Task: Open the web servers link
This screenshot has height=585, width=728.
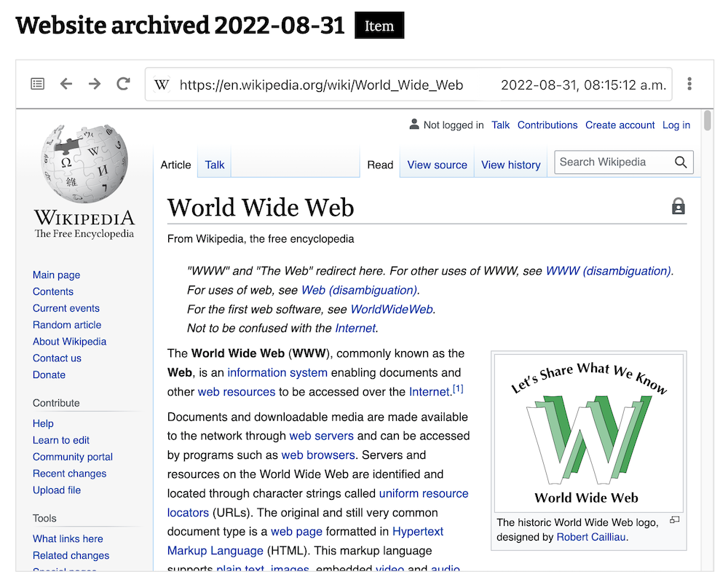Action: (321, 436)
